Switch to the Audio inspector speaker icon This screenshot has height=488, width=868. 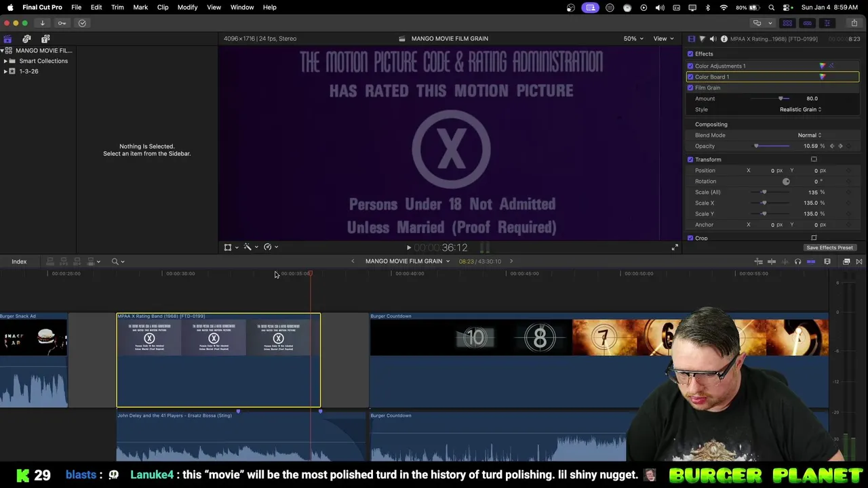pyautogui.click(x=713, y=39)
